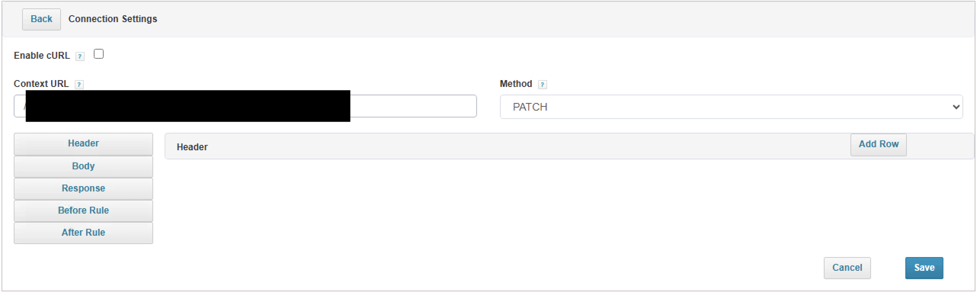Show help tooltip icon for Method
This screenshot has height=299, width=980.
[542, 85]
